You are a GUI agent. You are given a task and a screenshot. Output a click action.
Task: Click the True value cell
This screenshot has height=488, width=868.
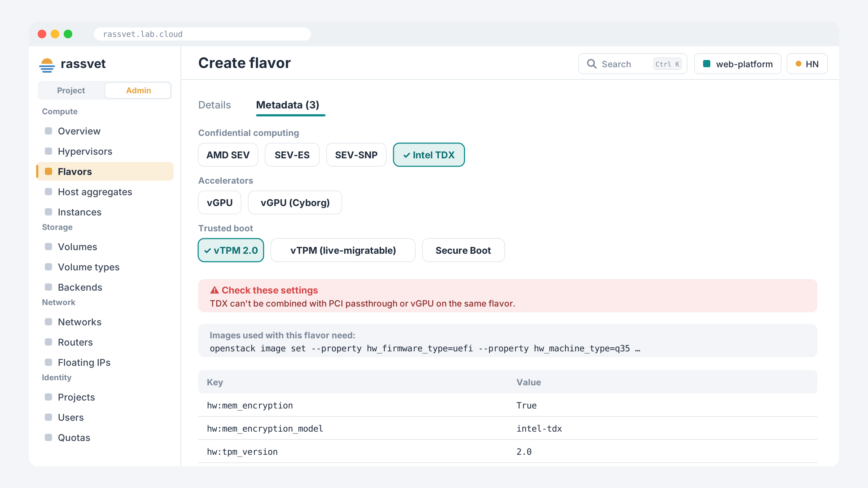pos(527,405)
